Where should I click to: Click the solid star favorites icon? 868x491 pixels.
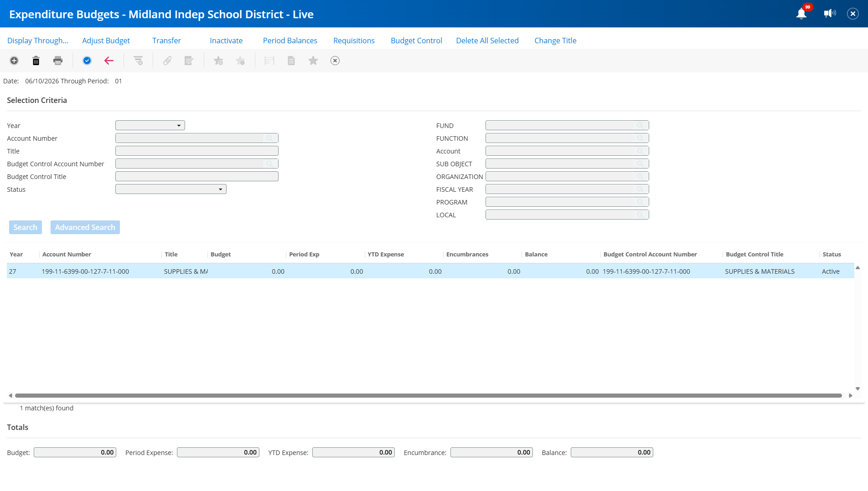tap(313, 61)
